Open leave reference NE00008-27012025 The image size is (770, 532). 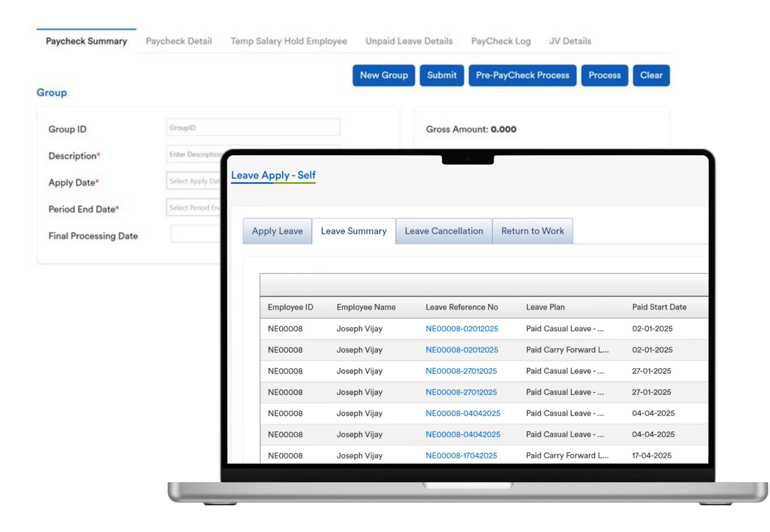point(461,371)
